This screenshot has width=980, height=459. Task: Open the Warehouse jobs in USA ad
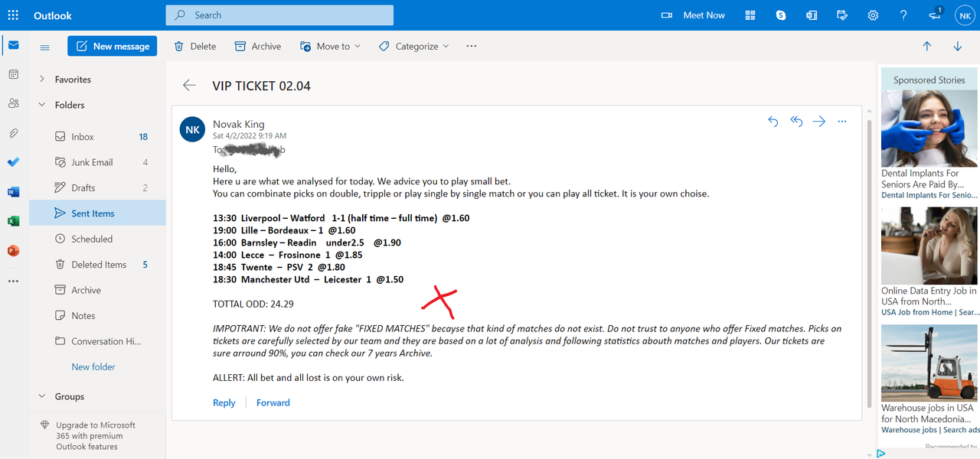(x=929, y=379)
